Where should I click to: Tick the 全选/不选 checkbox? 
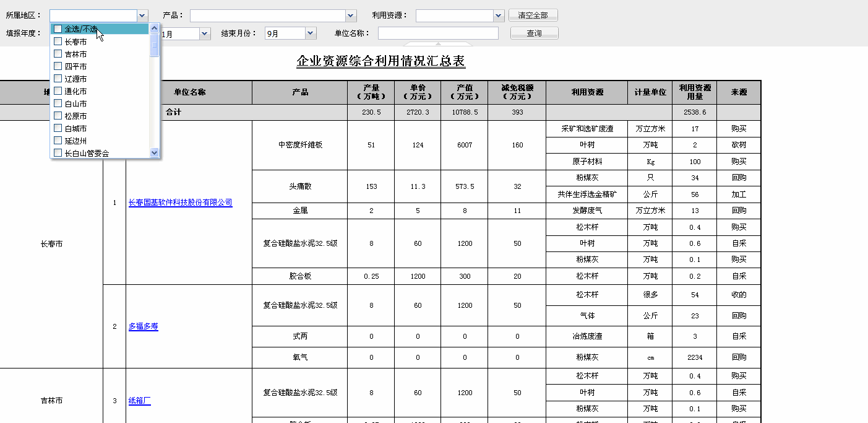pos(58,28)
